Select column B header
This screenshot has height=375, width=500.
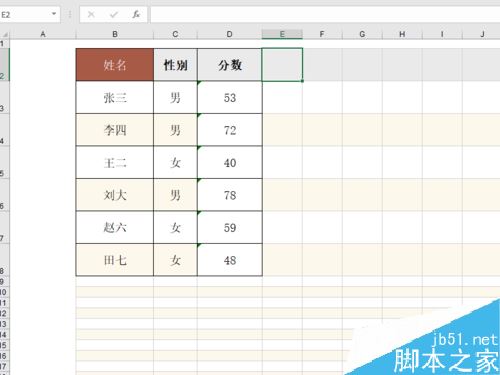pos(115,34)
